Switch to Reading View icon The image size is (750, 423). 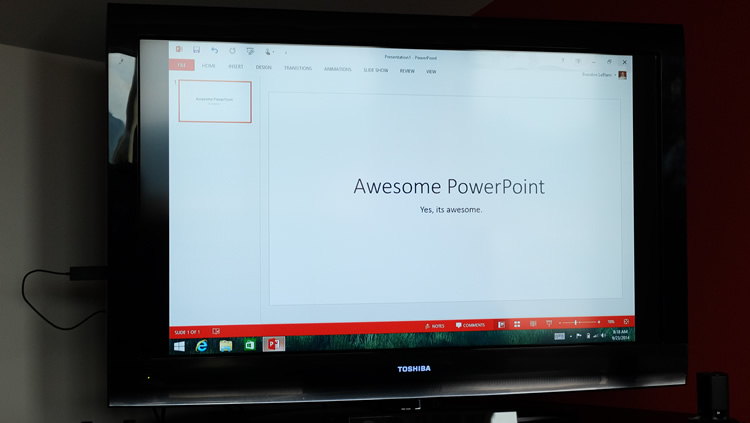[533, 324]
